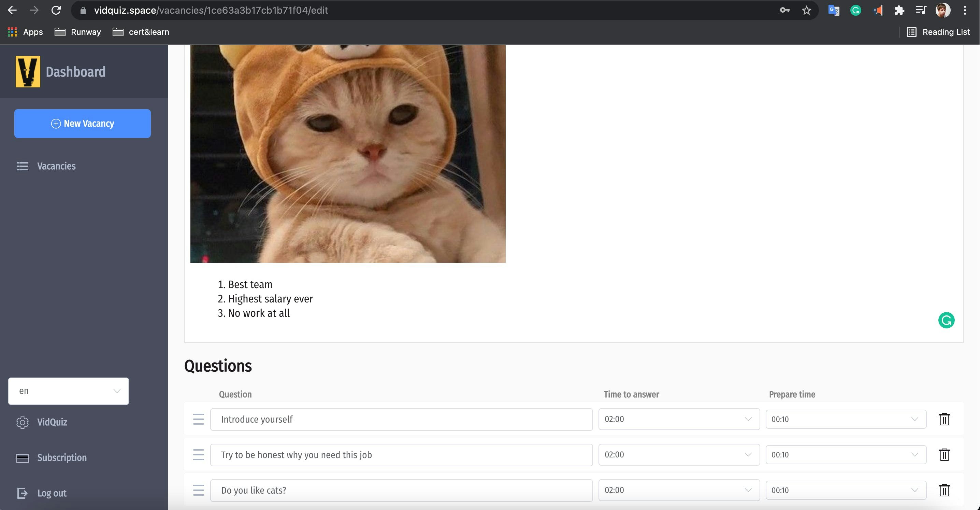The width and height of the screenshot is (980, 510).
Task: Expand the "en" language dropdown
Action: 69,391
